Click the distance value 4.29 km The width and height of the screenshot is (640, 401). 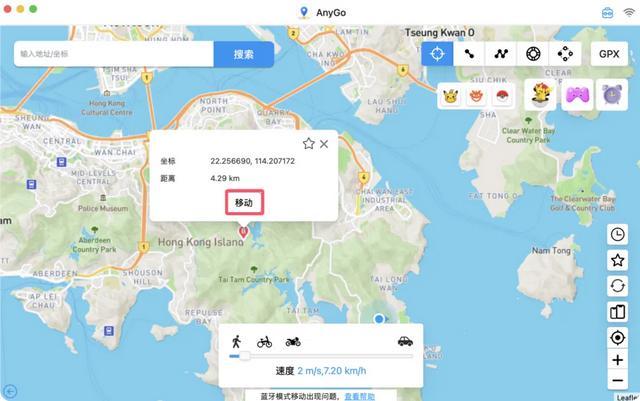click(225, 178)
